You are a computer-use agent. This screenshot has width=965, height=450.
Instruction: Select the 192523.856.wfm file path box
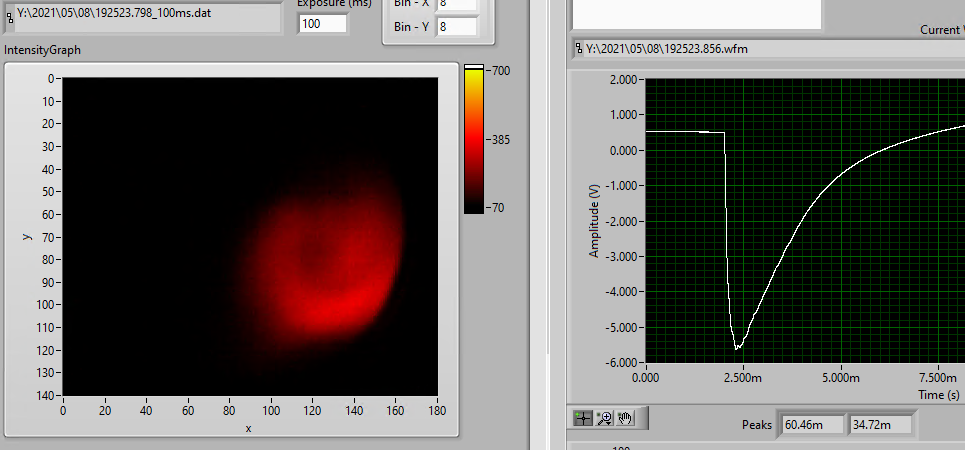[x=770, y=48]
